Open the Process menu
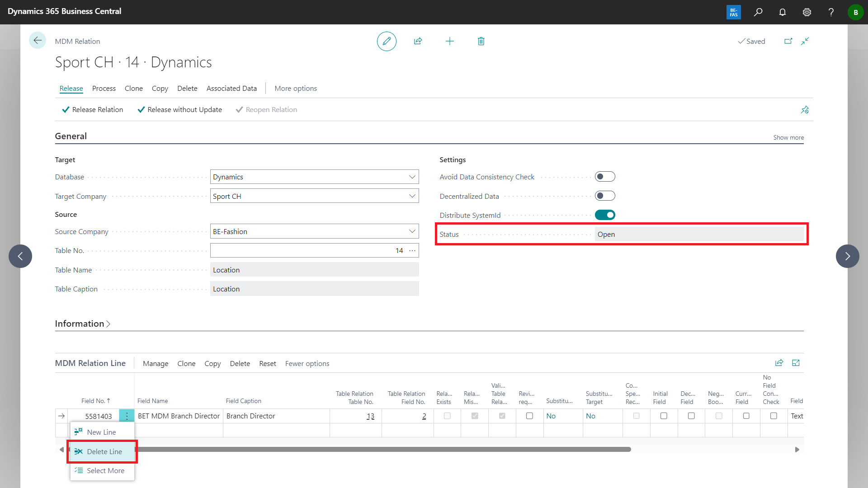Viewport: 868px width, 488px height. point(104,88)
